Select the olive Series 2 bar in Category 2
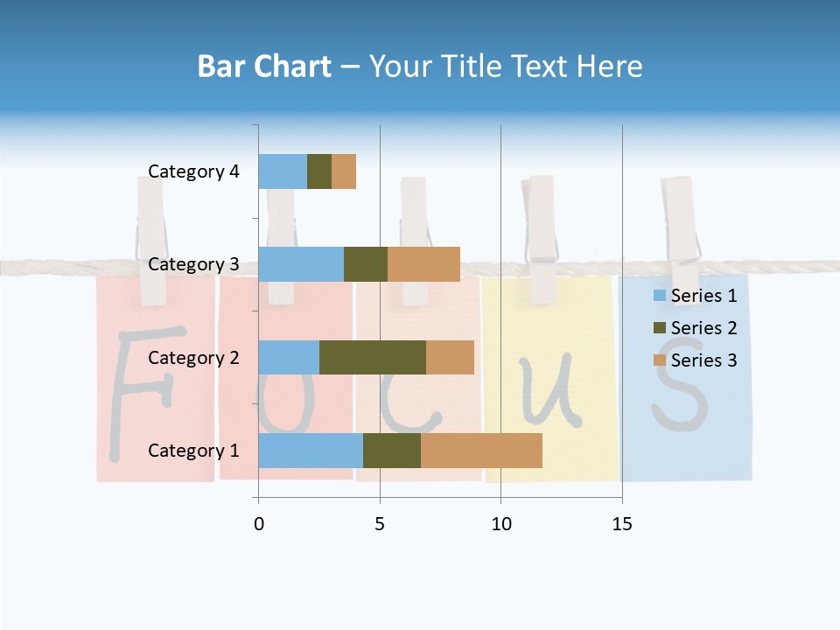The width and height of the screenshot is (840, 630). pos(372,358)
